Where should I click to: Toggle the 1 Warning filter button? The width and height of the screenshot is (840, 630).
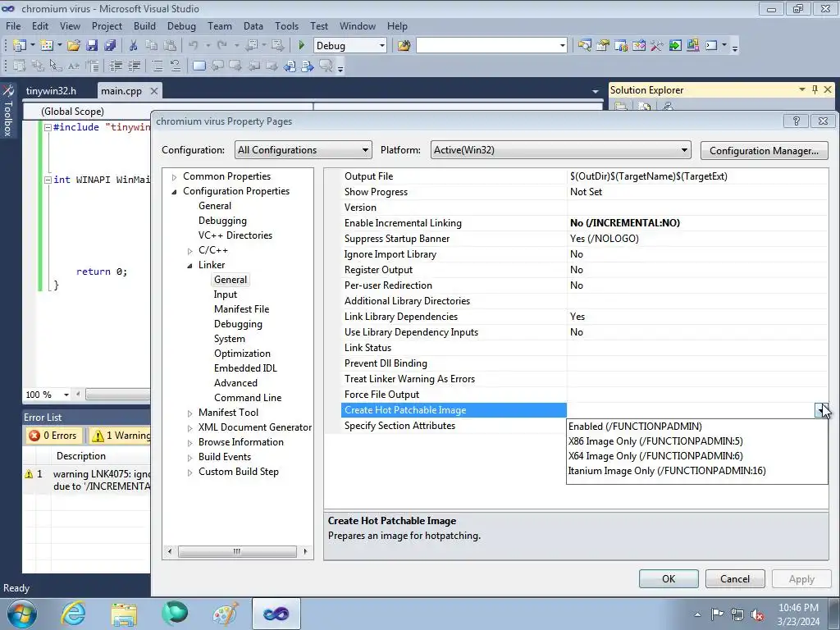[121, 436]
